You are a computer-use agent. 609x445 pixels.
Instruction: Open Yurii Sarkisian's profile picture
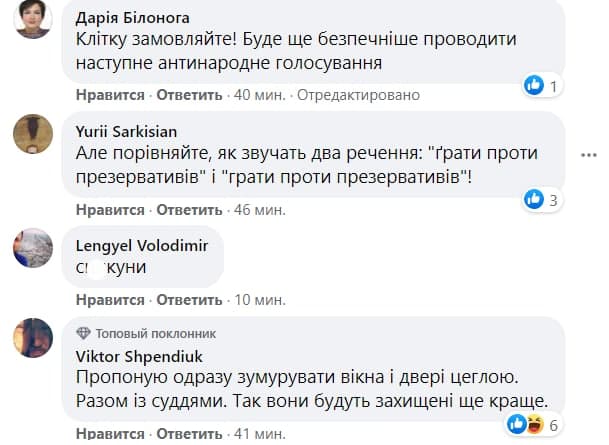pyautogui.click(x=33, y=133)
